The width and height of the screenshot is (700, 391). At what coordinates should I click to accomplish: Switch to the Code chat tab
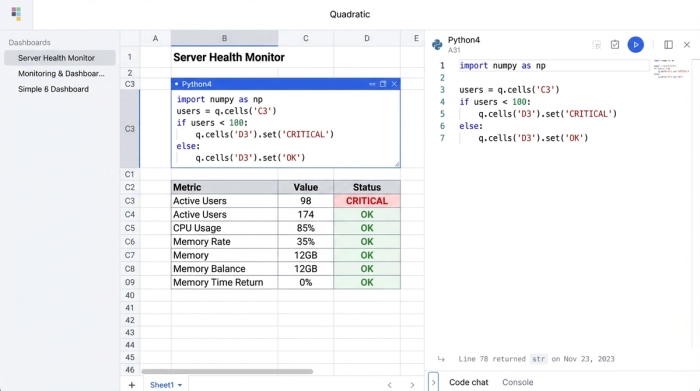[468, 382]
